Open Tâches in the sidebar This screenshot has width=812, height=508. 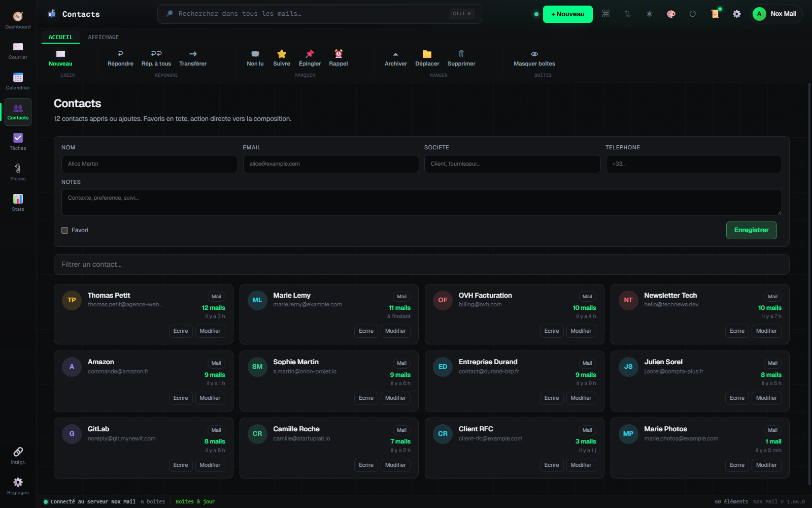(x=18, y=142)
